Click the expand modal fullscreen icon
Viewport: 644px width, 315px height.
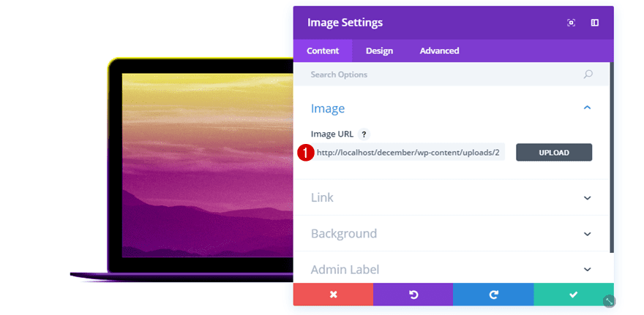tap(571, 23)
